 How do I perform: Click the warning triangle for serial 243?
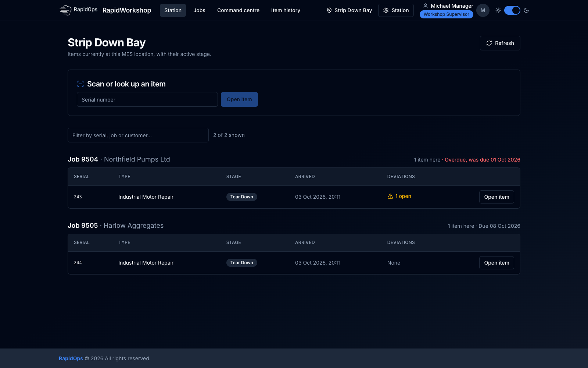click(390, 197)
